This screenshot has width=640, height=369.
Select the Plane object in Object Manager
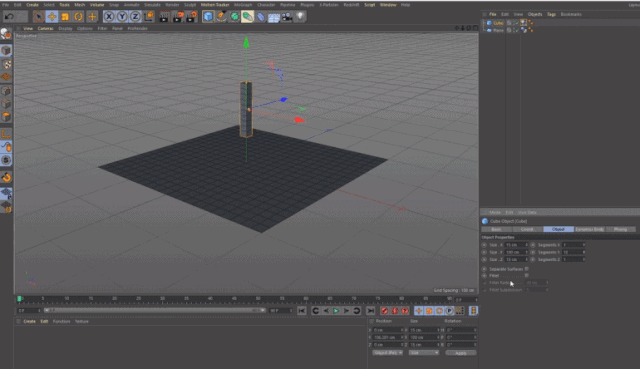tap(498, 30)
